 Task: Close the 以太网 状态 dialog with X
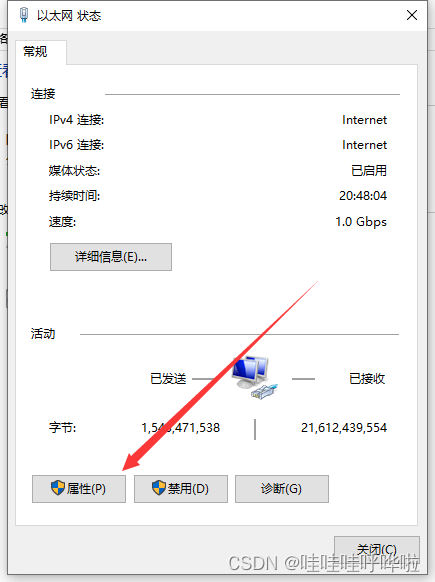(x=412, y=15)
